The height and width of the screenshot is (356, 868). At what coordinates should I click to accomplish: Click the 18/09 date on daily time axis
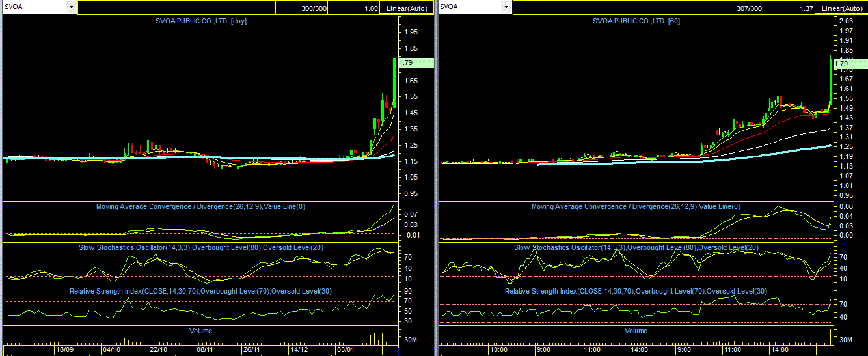tap(65, 349)
